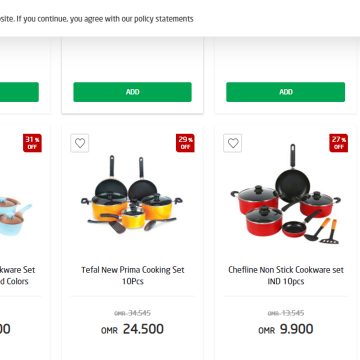Click the OMR 9.900 price
Image resolution: width=360 pixels, height=360 pixels.
286,329
